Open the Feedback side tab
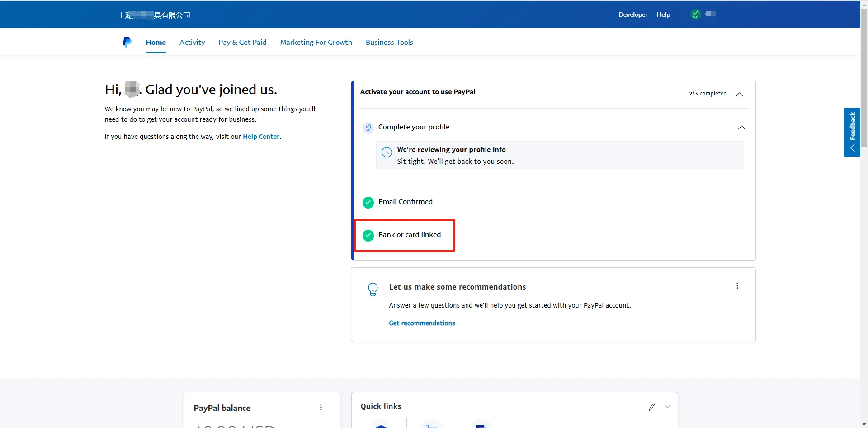This screenshot has width=868, height=428. click(852, 132)
